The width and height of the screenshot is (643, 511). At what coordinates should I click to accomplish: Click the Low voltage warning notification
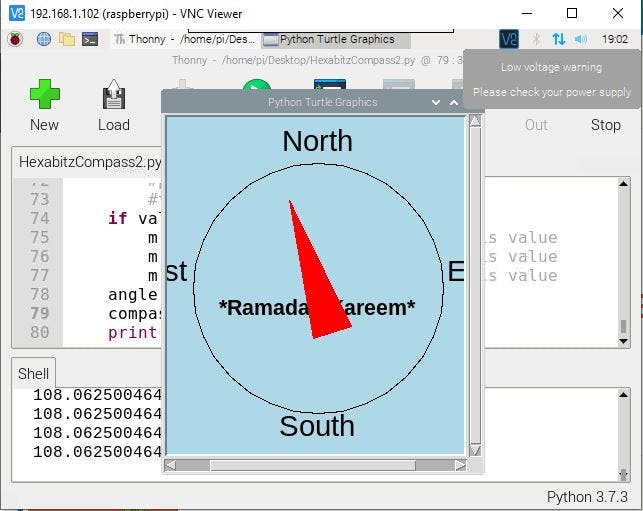[552, 80]
